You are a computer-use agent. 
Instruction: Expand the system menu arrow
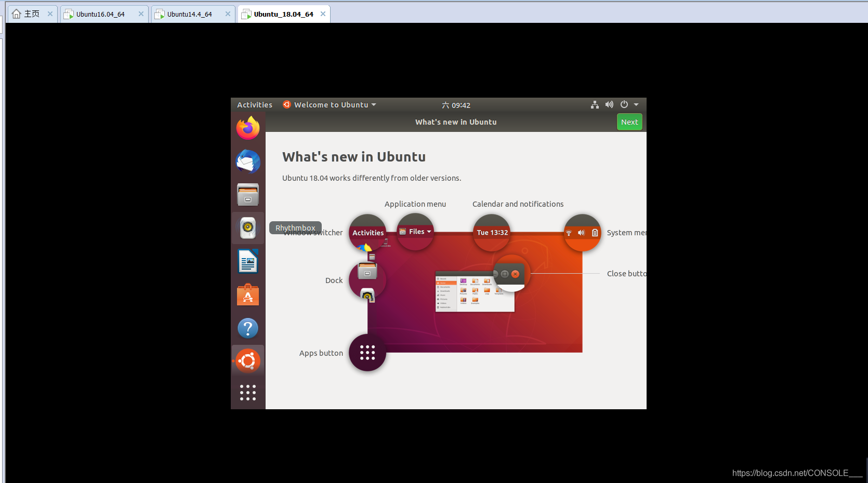coord(636,105)
